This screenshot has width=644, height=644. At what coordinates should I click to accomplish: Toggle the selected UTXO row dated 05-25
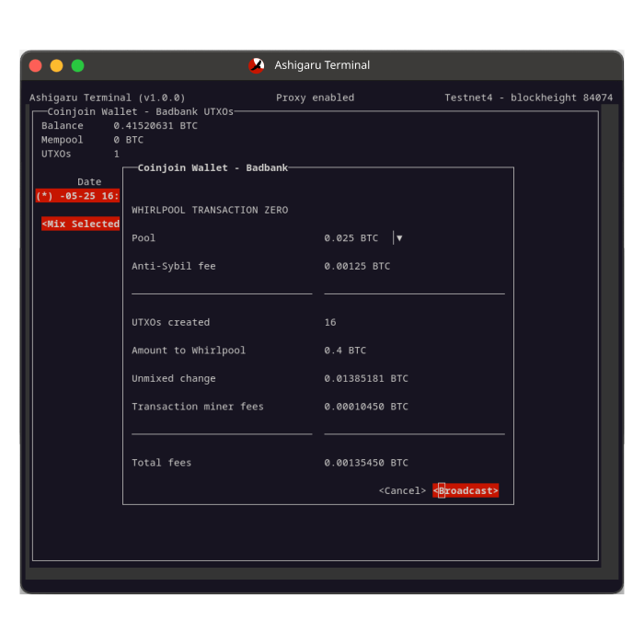77,196
